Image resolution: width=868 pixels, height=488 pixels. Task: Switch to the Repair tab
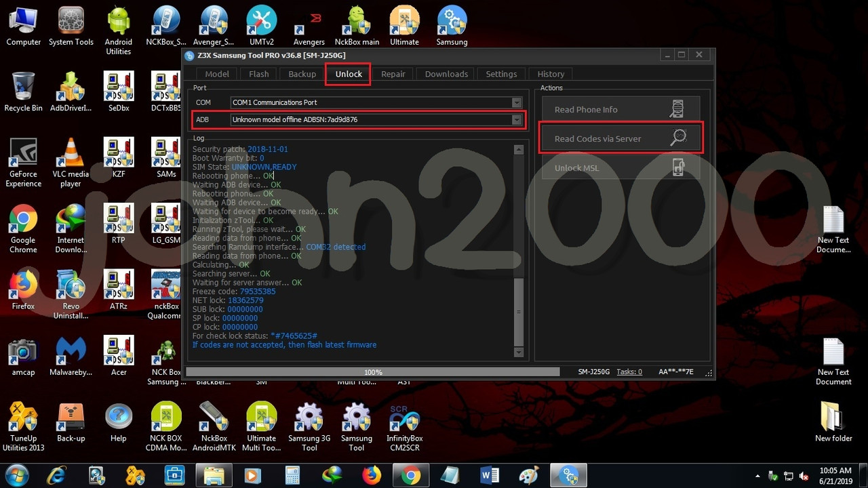393,74
